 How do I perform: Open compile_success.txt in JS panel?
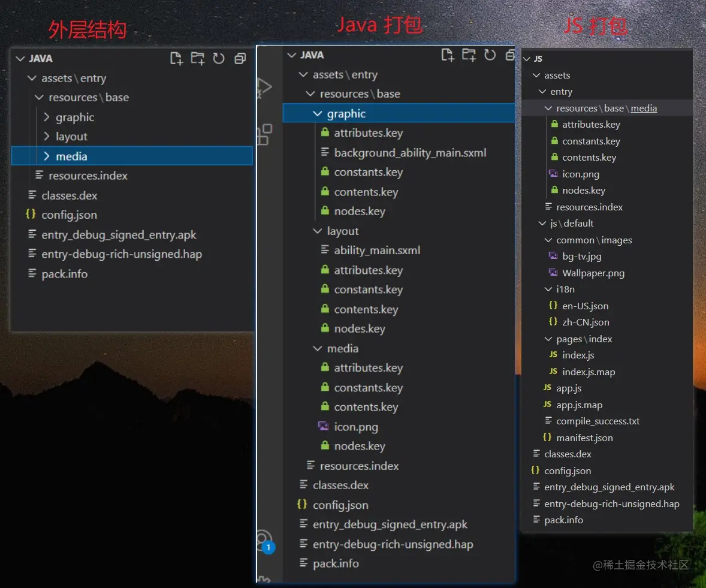pyautogui.click(x=598, y=421)
